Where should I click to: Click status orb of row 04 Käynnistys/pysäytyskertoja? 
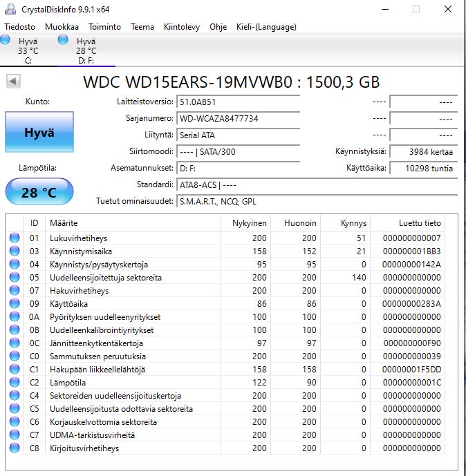click(x=15, y=264)
